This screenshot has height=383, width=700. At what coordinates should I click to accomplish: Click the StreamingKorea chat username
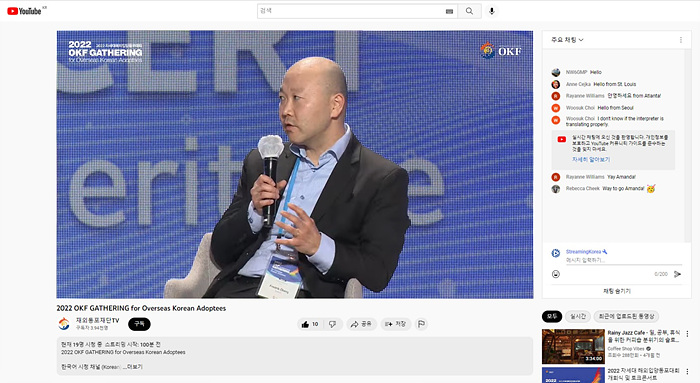583,252
